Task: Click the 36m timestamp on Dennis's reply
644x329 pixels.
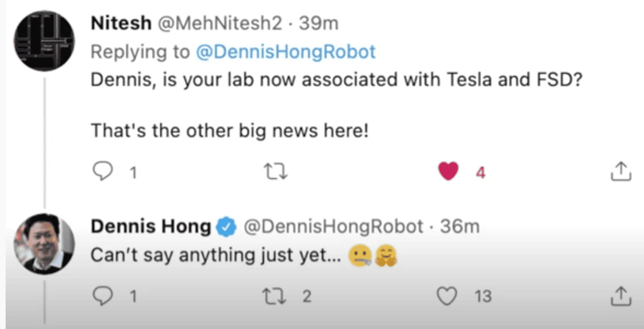Action: point(459,226)
